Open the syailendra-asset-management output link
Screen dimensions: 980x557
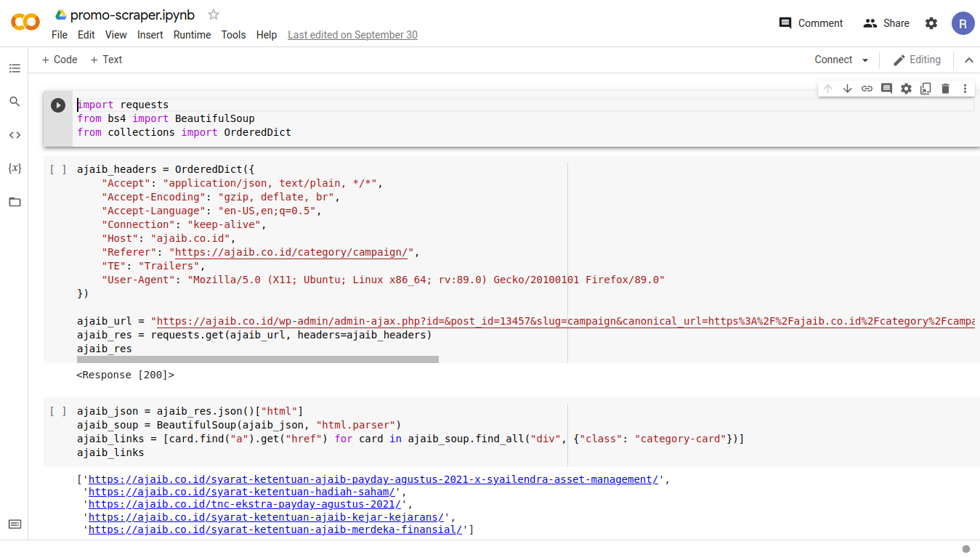(373, 479)
